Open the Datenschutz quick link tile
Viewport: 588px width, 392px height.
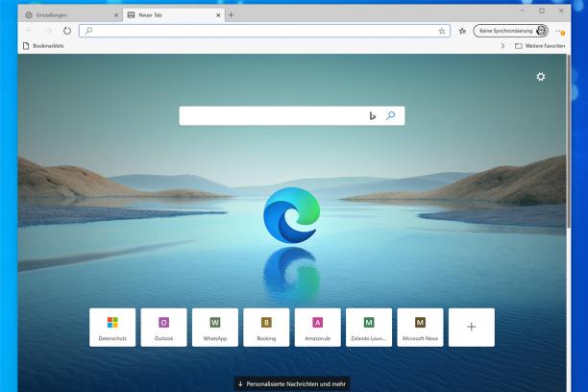tap(112, 328)
